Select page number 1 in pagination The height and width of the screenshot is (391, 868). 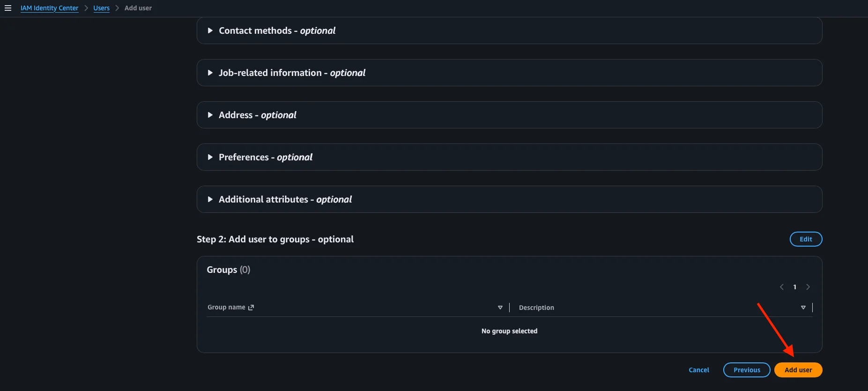coord(795,287)
